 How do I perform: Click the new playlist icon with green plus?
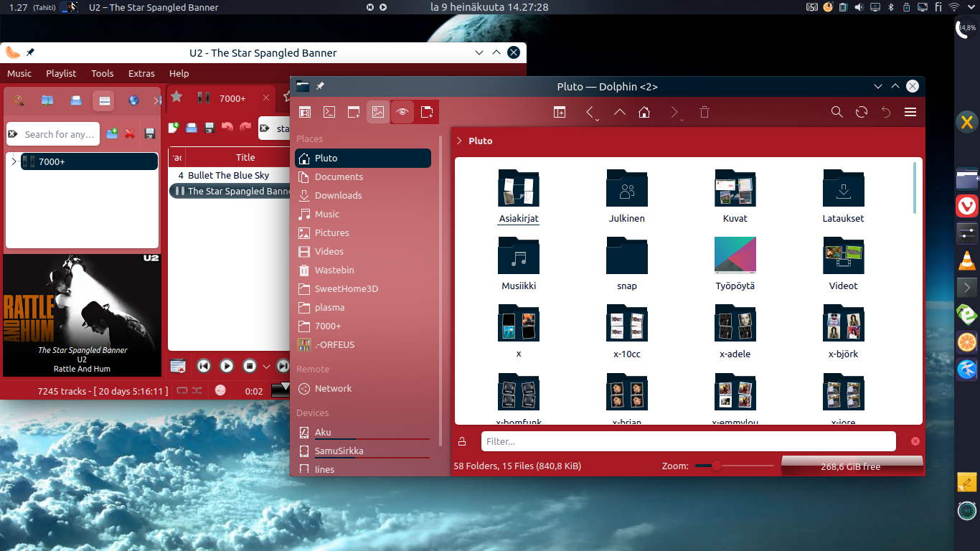click(174, 128)
